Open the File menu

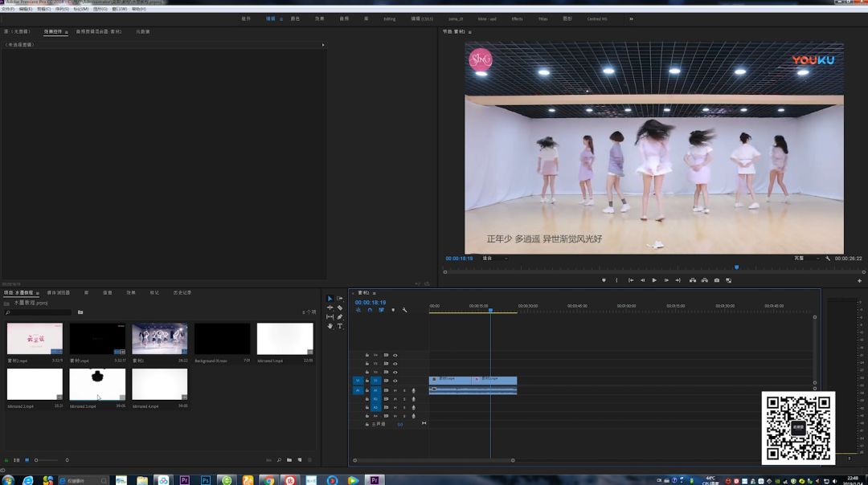click(8, 10)
